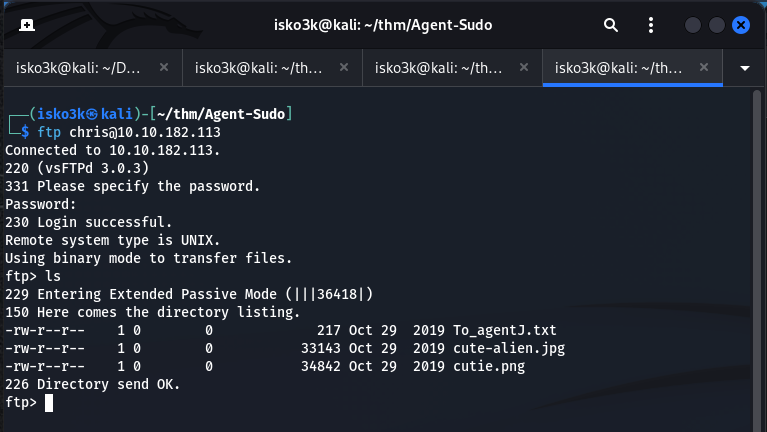Close the second terminal tab
The width and height of the screenshot is (767, 432).
click(344, 68)
